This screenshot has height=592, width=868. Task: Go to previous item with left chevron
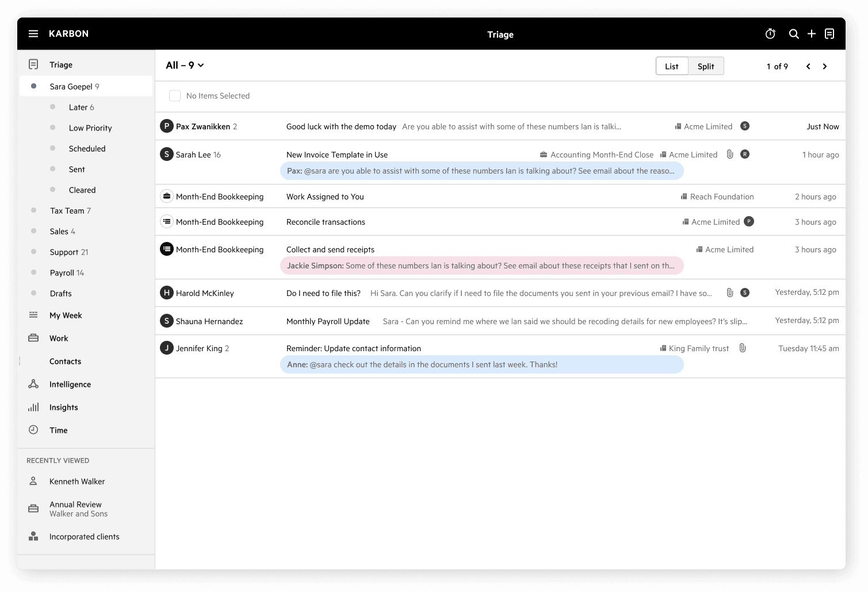point(808,67)
